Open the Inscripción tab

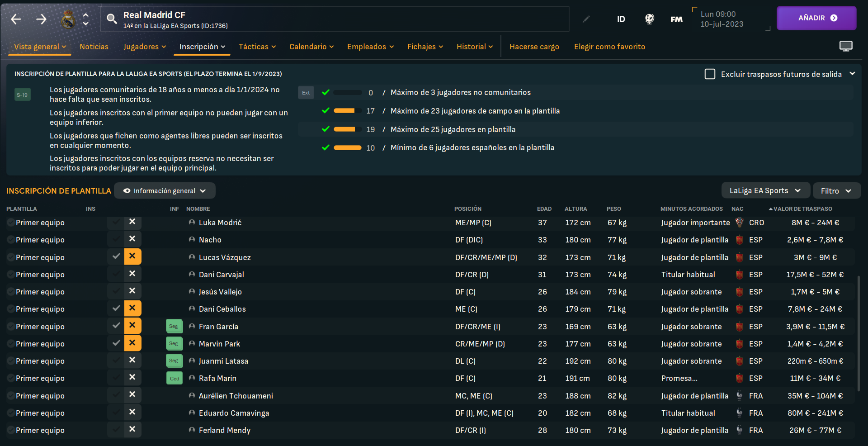coord(202,47)
